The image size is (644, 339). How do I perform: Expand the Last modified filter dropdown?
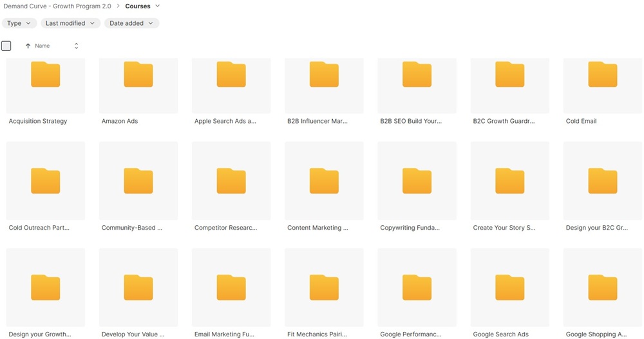click(x=70, y=23)
